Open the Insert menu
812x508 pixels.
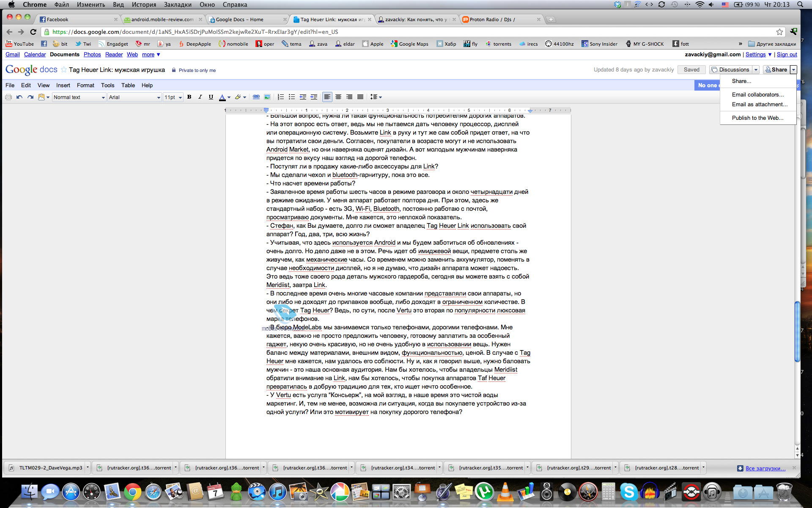point(63,86)
